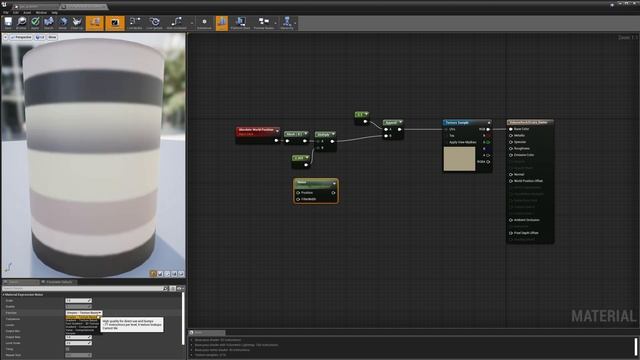Select the custom mesh preview icon
The image size is (640, 360).
[181, 274]
